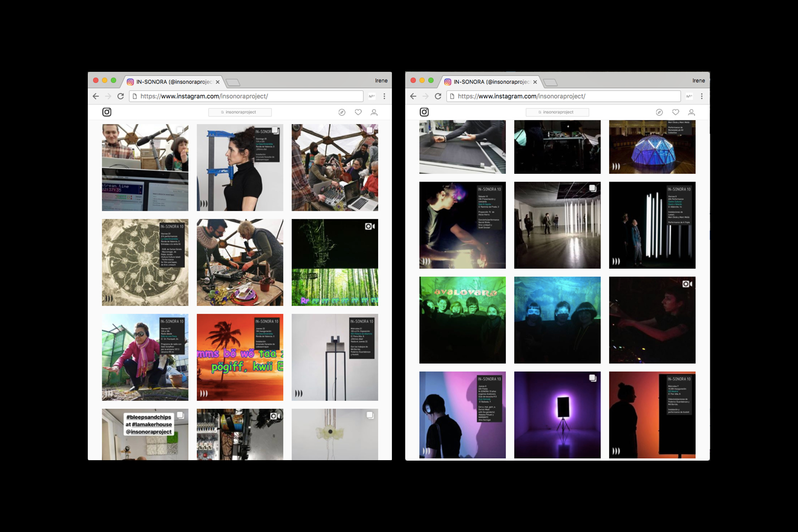Viewport: 798px width, 532px height.
Task: Click Instagram logo in left browser window
Action: click(x=107, y=112)
